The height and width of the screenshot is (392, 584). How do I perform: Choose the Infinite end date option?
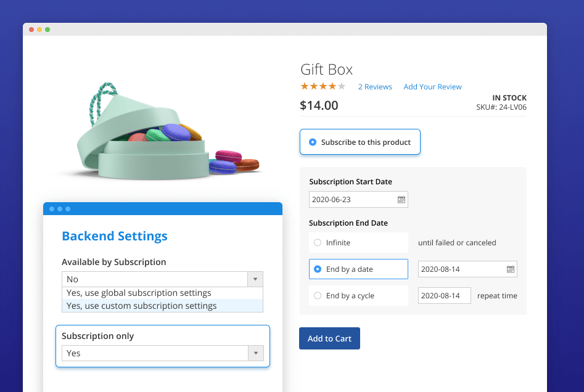[x=318, y=243]
